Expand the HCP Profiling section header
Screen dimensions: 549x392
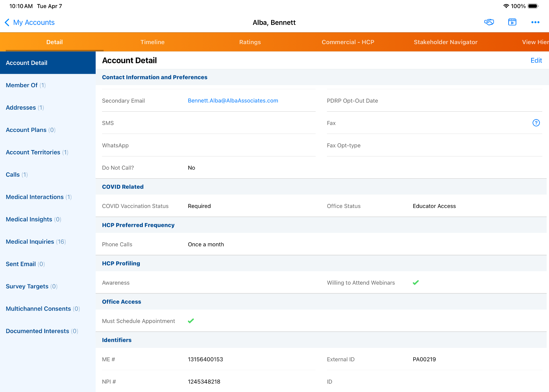click(121, 263)
